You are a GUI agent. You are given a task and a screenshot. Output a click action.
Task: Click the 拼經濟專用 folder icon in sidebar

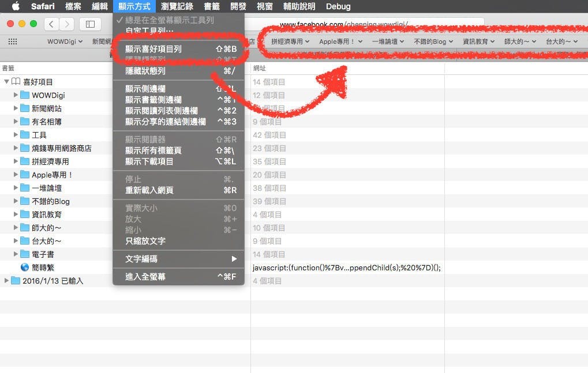tap(25, 161)
